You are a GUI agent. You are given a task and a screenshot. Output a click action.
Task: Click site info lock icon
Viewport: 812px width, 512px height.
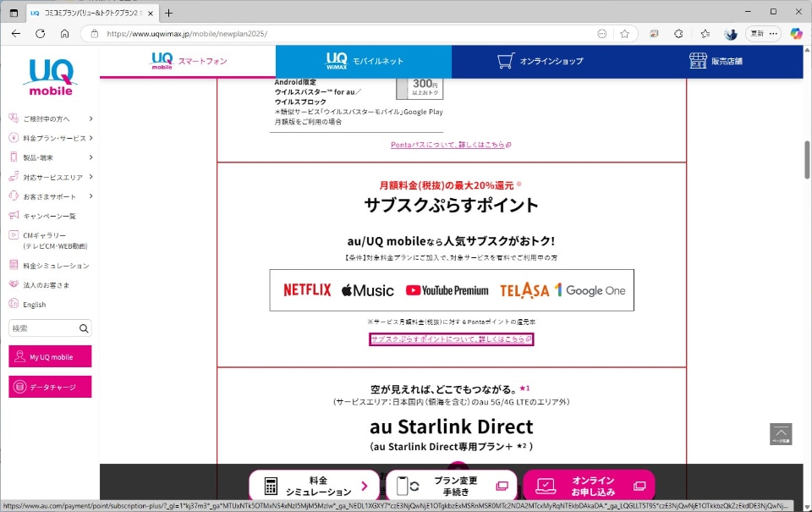click(x=94, y=34)
